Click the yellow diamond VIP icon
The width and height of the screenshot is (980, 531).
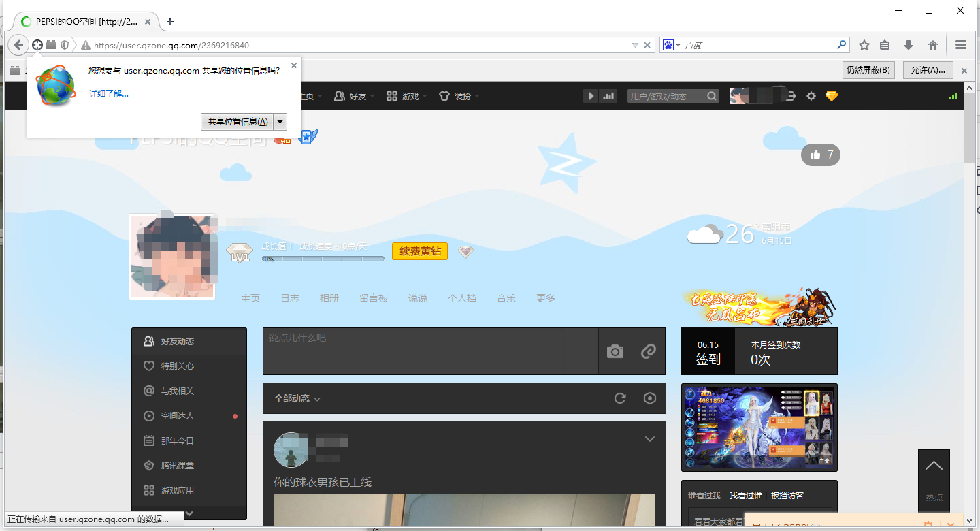(x=832, y=96)
